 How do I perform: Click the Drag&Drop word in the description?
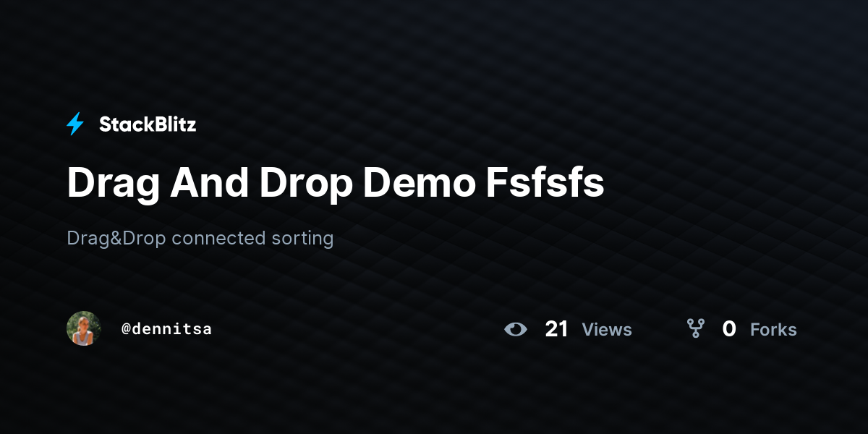pyautogui.click(x=116, y=238)
